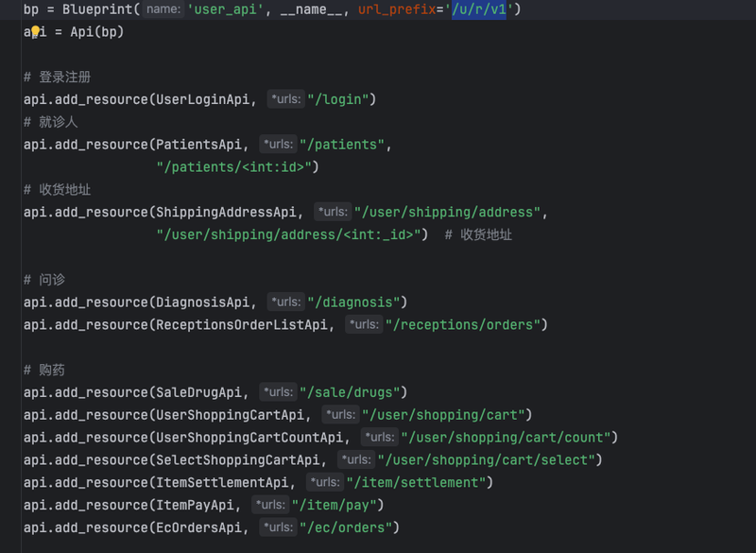Viewport: 756px width, 553px height.
Task: Click the "/item/settlement" route string
Action: click(x=416, y=483)
